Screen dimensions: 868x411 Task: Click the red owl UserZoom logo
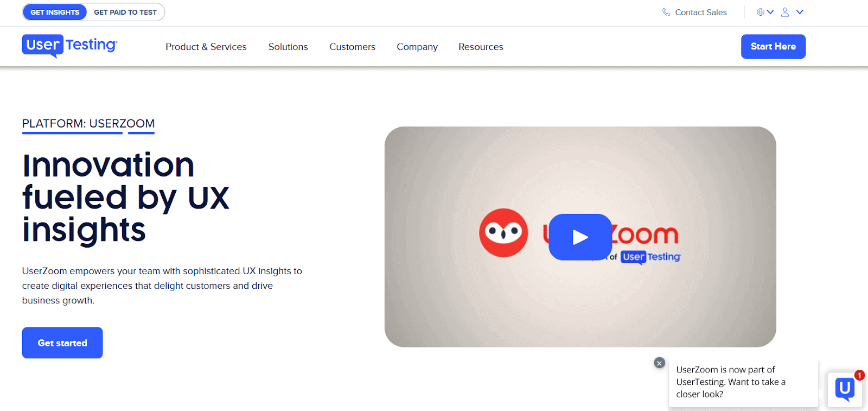pyautogui.click(x=503, y=233)
